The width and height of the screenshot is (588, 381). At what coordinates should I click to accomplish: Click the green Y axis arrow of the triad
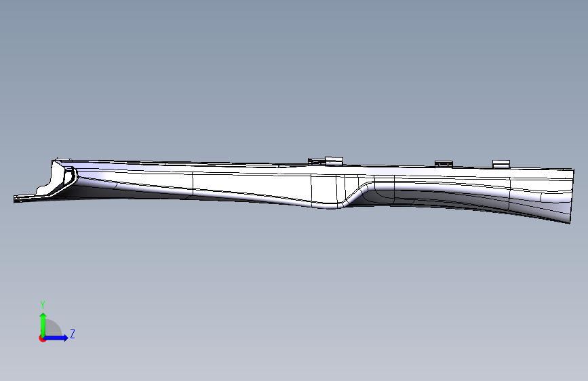pyautogui.click(x=43, y=324)
